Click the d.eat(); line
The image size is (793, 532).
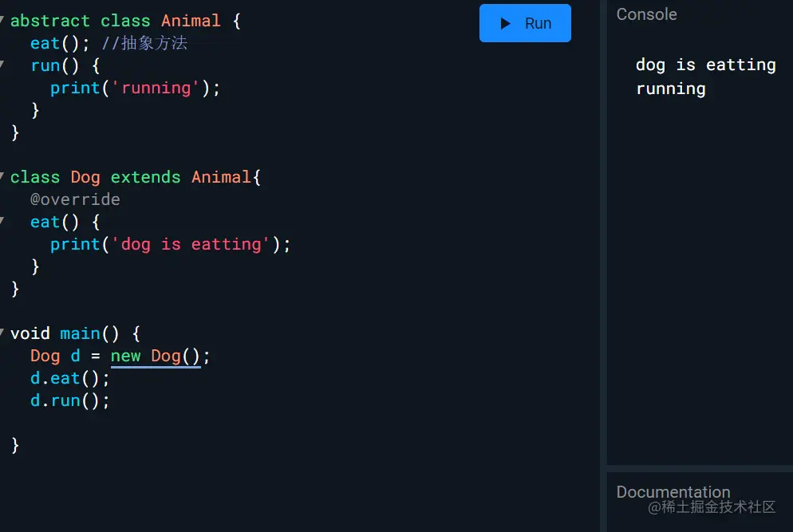coord(69,378)
